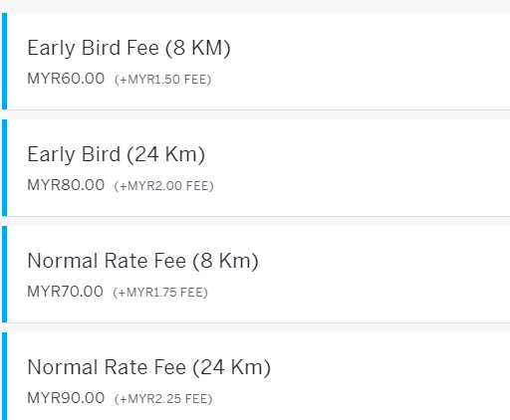Click the +MYR1.75 FEE label
Screen dimensions: 510x420
tap(160, 293)
